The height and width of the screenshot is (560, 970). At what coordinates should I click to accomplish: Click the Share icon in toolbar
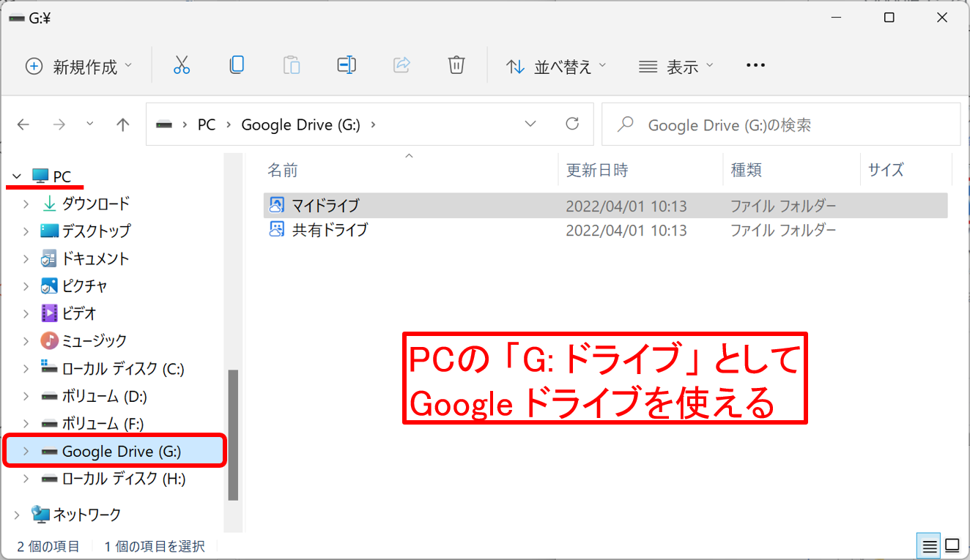coord(401,65)
